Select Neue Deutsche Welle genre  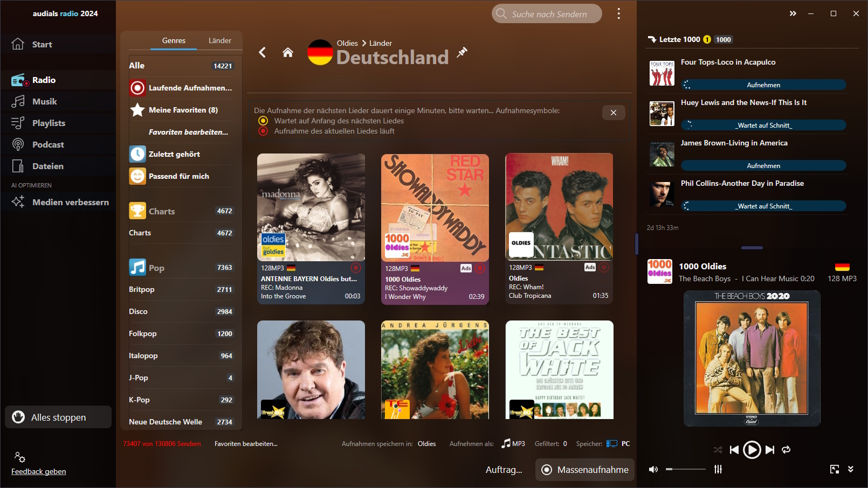pos(181,422)
